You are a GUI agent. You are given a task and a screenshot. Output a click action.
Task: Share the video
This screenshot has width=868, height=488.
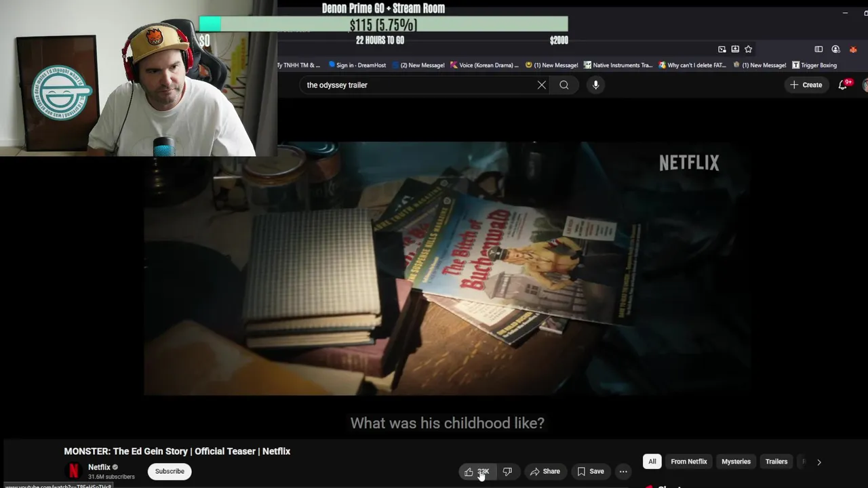tap(545, 472)
